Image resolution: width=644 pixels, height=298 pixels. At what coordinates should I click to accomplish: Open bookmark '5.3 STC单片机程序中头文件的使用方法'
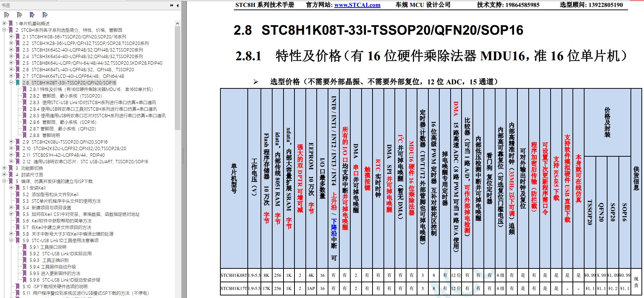coord(62,201)
